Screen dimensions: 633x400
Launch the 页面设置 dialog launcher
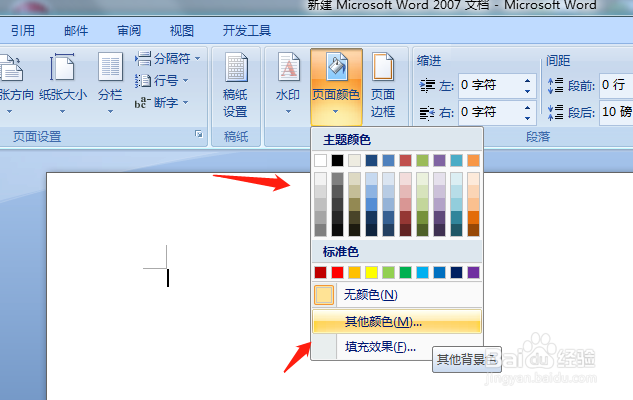pyautogui.click(x=199, y=134)
